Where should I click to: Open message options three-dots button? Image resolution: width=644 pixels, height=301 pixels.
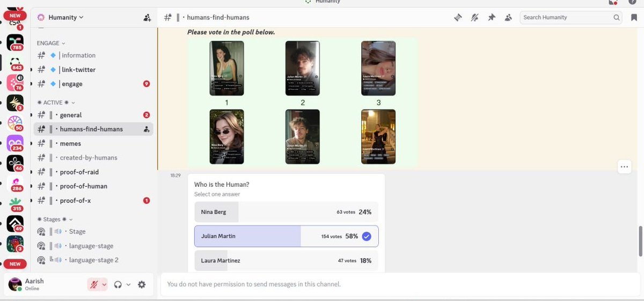tap(624, 167)
